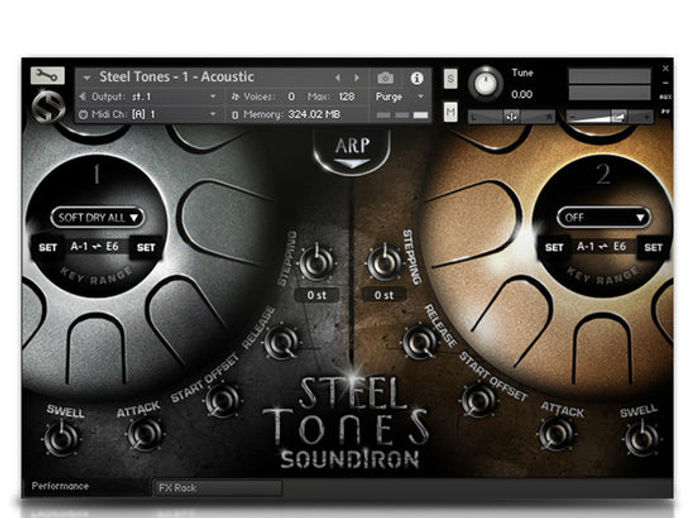Image resolution: width=690 pixels, height=518 pixels.
Task: Click layer 2 Start Offset knob
Action: click(x=478, y=400)
